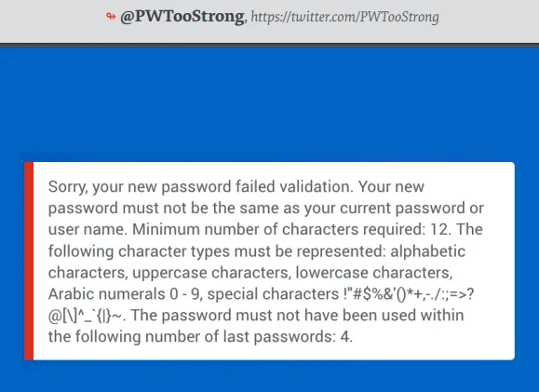Click the small red arrow icon before @PWTooStrong
539x392 pixels.
111,16
